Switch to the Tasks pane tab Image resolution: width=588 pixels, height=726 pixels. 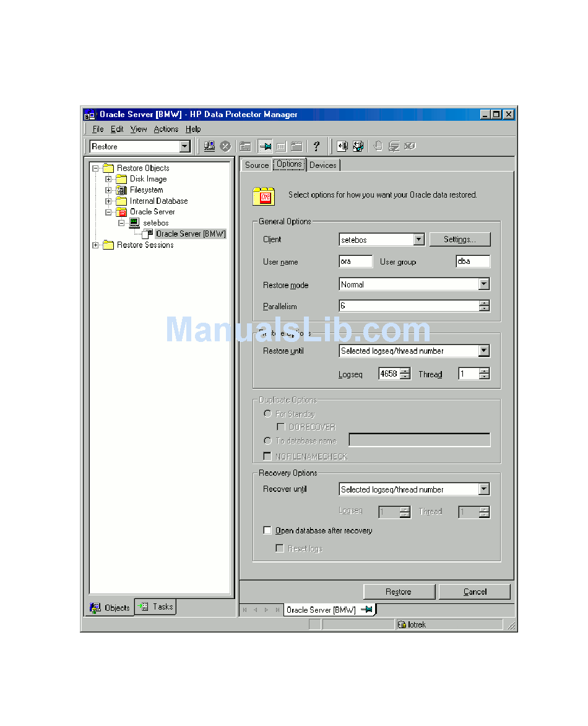(x=156, y=606)
